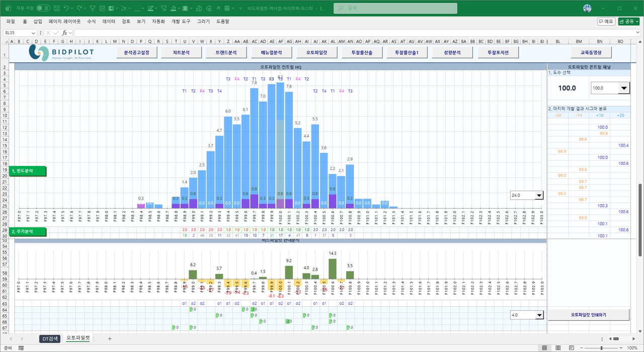Click the filter funnel icon in title bar
The height and width of the screenshot is (352, 644).
point(93,8)
